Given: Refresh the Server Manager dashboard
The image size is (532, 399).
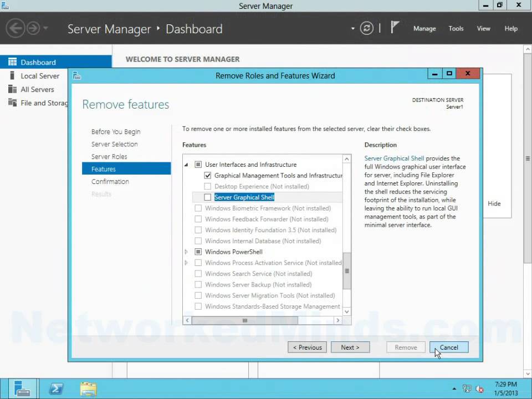Looking at the screenshot, I should point(366,28).
